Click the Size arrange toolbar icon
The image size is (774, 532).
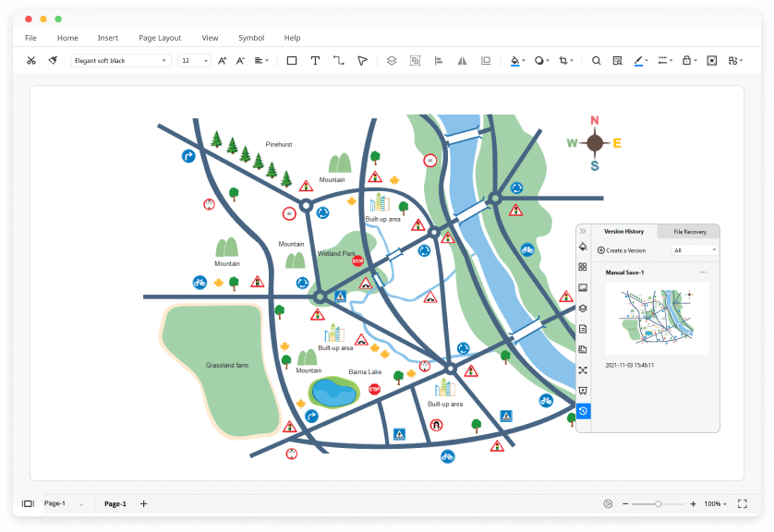(x=486, y=60)
